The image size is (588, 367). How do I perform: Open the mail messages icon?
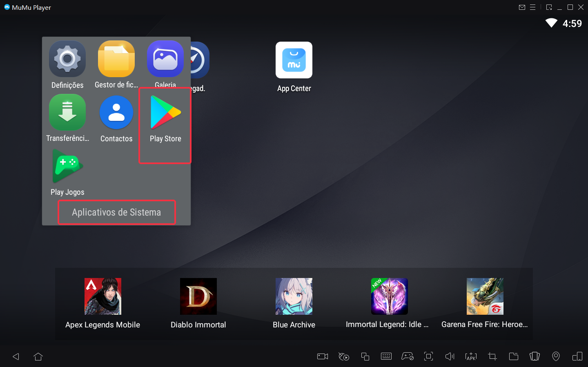522,7
